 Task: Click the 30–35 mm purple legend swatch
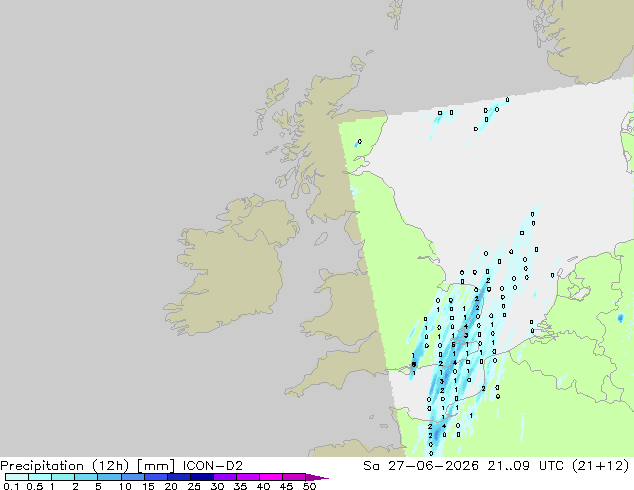click(x=225, y=477)
